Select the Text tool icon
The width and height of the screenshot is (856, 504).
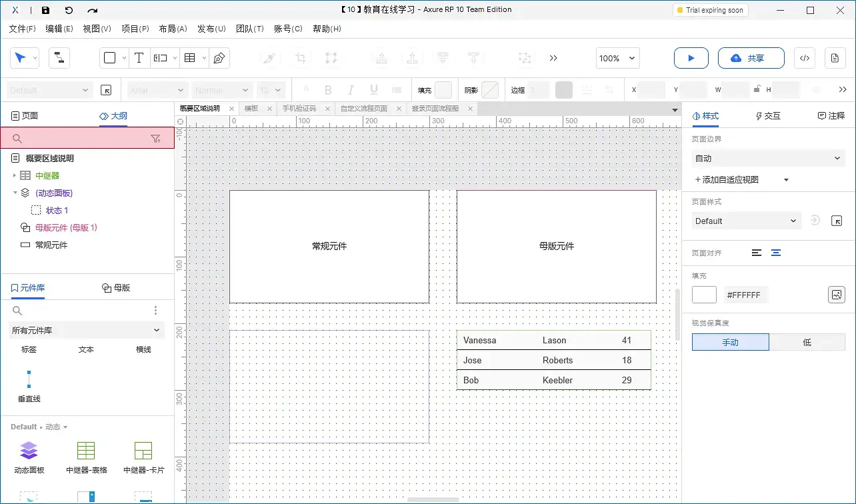point(139,58)
